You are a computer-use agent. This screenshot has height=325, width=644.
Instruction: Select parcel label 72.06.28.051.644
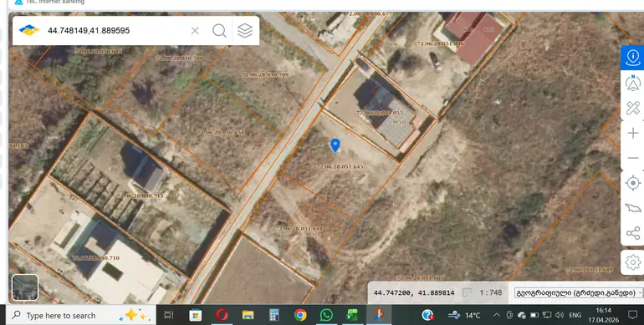[299, 229]
